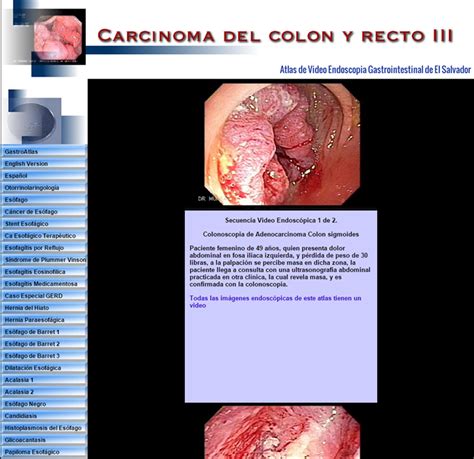This screenshot has width=474, height=459.
Task: Open the second endoscopic image below text
Action: tap(282, 432)
